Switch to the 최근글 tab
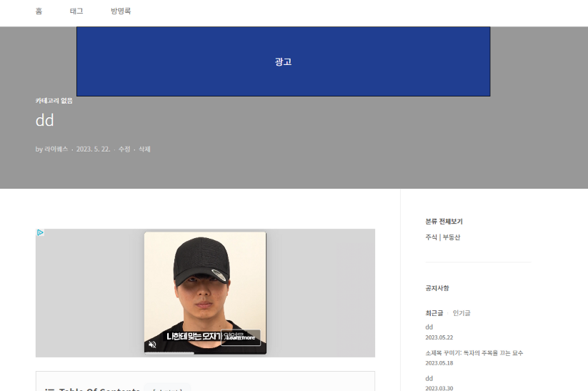588x391 pixels. (434, 313)
